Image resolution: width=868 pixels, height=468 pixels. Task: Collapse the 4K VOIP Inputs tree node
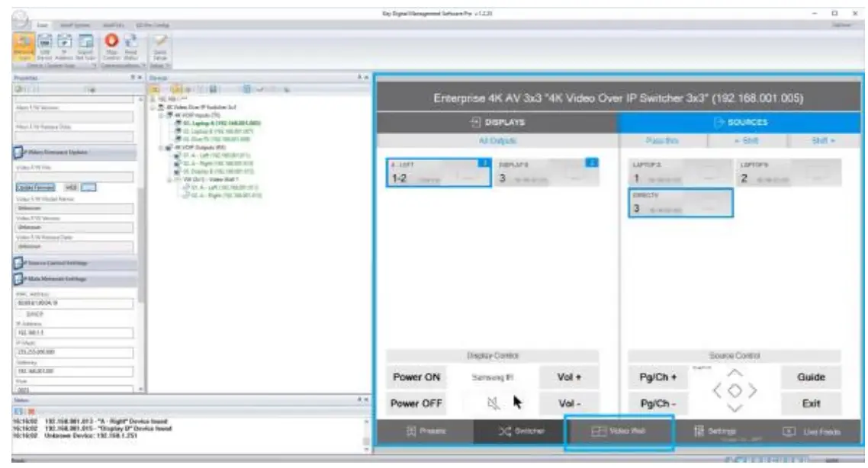pyautogui.click(x=161, y=116)
